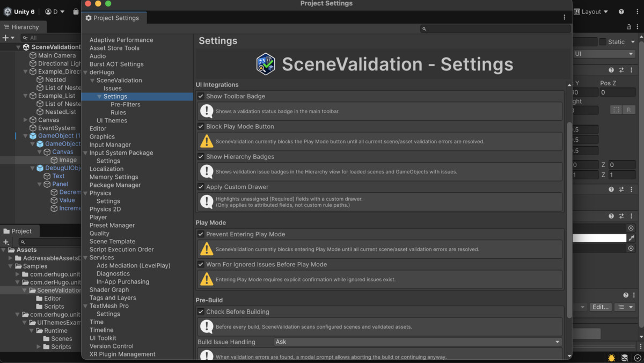Open Rect Transform component help icon
This screenshot has width=644, height=363.
(611, 70)
